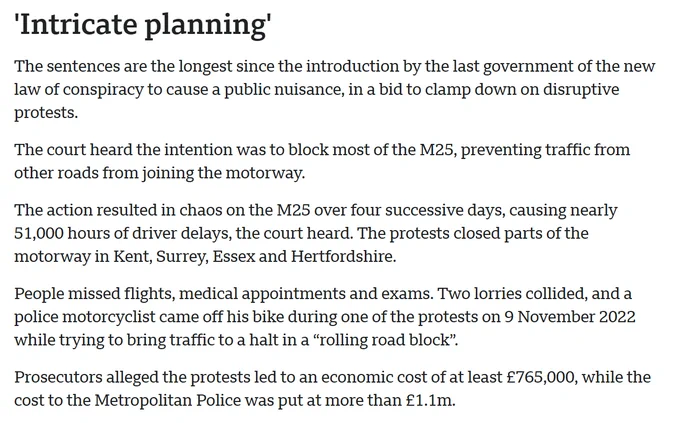Click the paragraph starting 'The court heard the intention'
Screen dimensions: 680x423
pyautogui.click(x=322, y=161)
